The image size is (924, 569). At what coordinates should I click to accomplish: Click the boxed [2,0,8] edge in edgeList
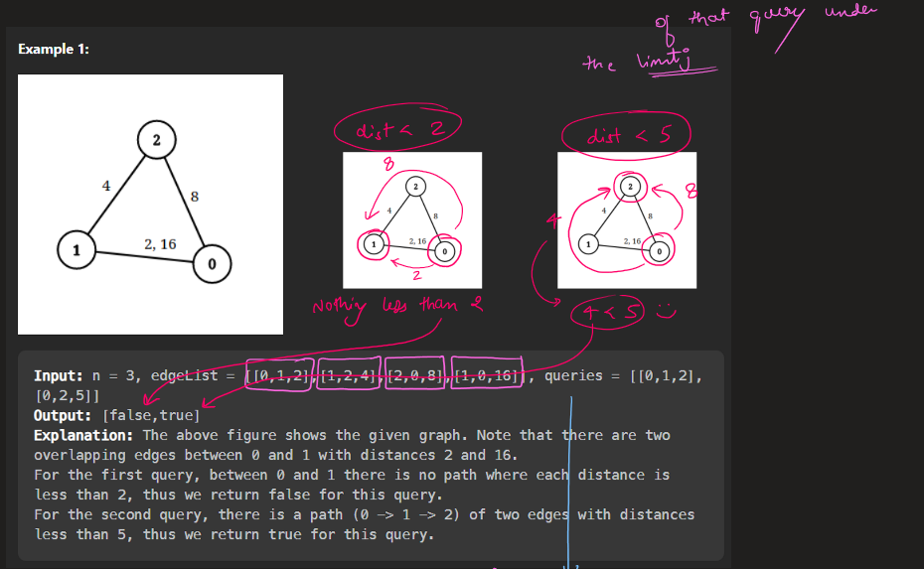pos(416,375)
